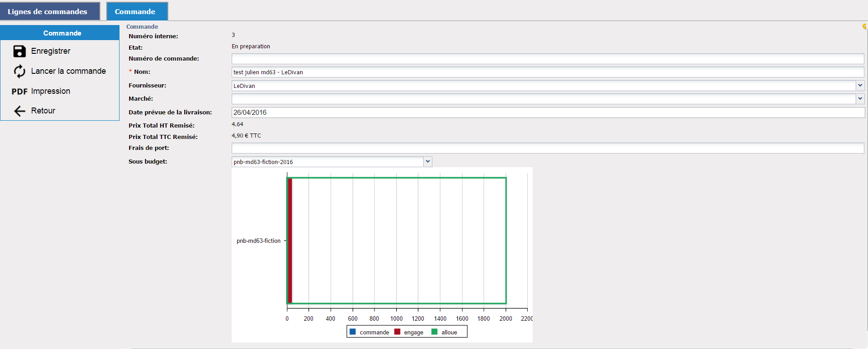The image size is (868, 349).
Task: Click the empty Marché combo field
Action: (x=544, y=99)
